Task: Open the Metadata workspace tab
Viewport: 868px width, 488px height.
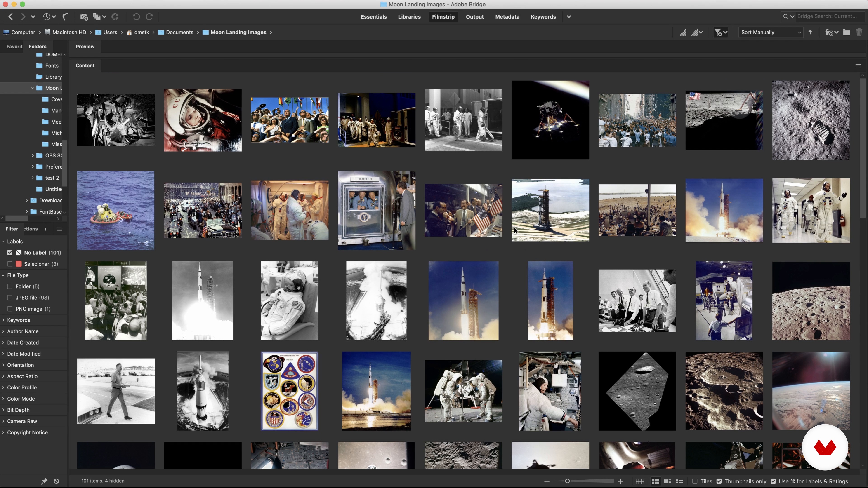Action: 507,16
